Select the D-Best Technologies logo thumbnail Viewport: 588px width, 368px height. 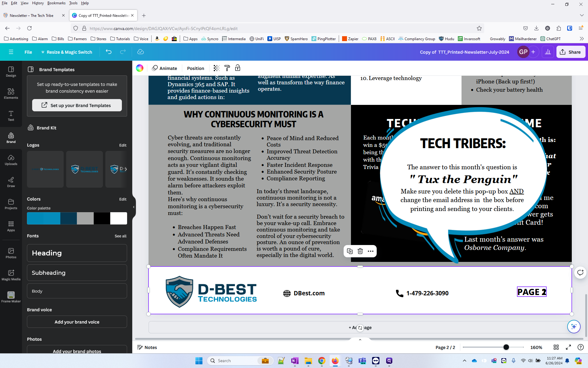click(85, 169)
